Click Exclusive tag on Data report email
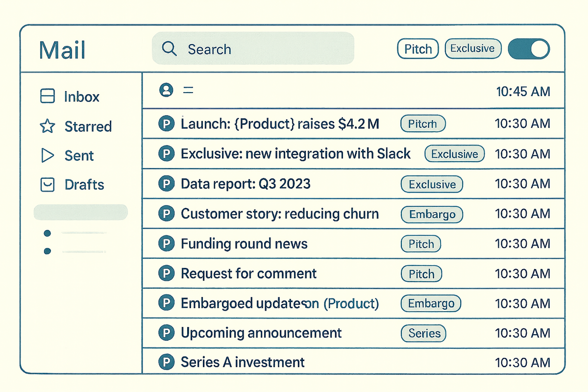Image resolution: width=588 pixels, height=392 pixels. point(432,184)
